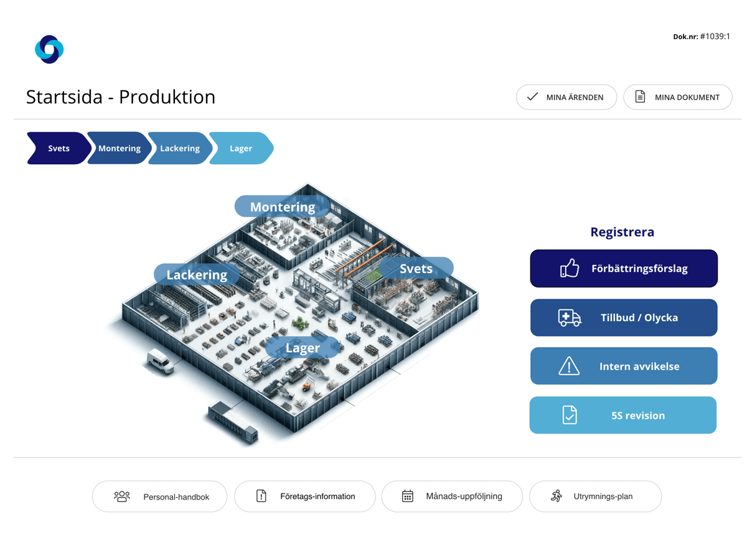Click the ambulance icon for Tillbud / Olycka
Screen dimensions: 747x560
coord(569,318)
